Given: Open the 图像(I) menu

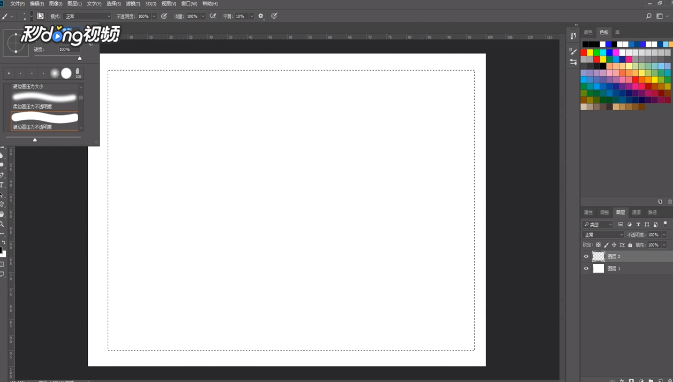Looking at the screenshot, I should [55, 3].
